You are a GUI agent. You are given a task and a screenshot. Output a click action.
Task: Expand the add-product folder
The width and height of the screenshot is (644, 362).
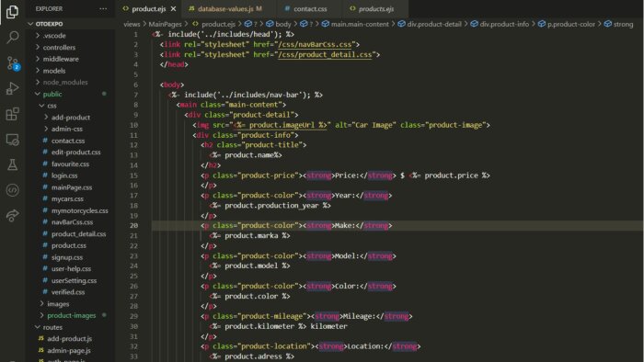click(70, 118)
